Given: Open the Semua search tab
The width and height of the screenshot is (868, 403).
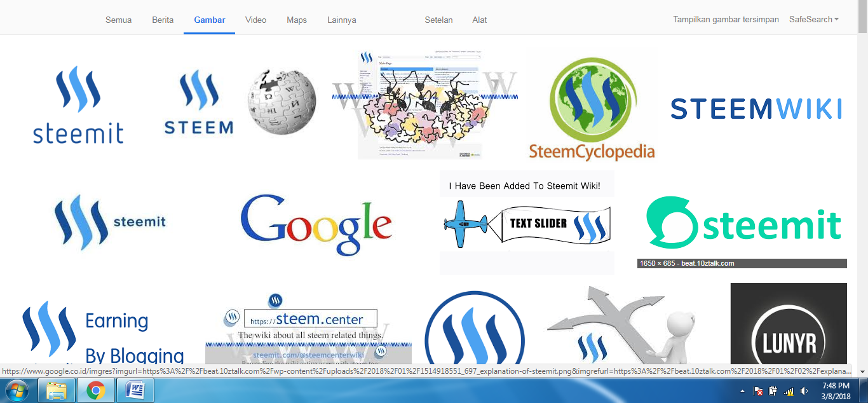Looking at the screenshot, I should [118, 20].
